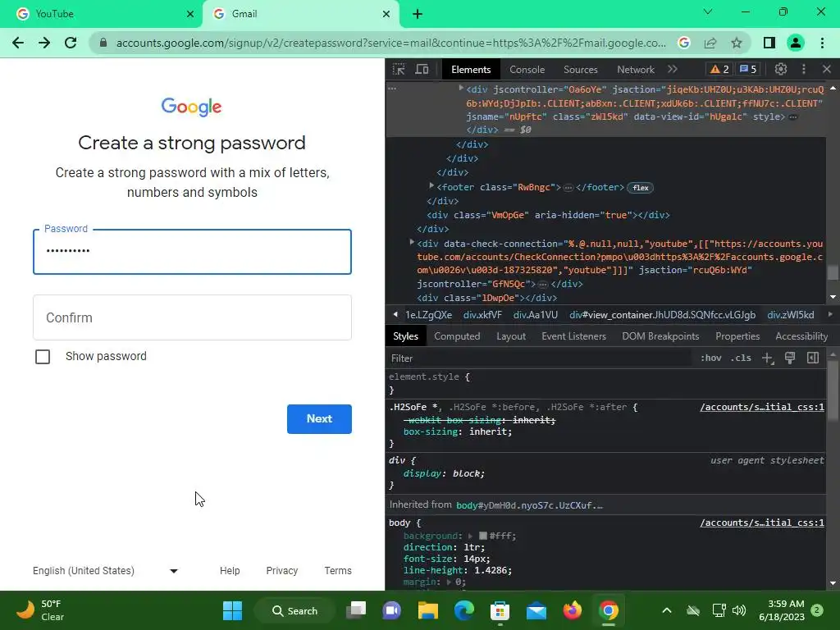
Task: Click the issues counter showing 5
Action: (x=748, y=69)
